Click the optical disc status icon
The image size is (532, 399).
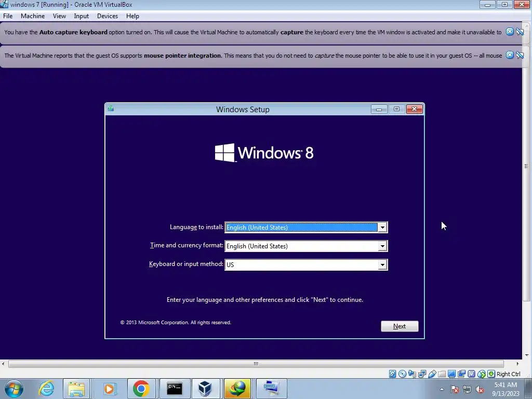tap(402, 374)
